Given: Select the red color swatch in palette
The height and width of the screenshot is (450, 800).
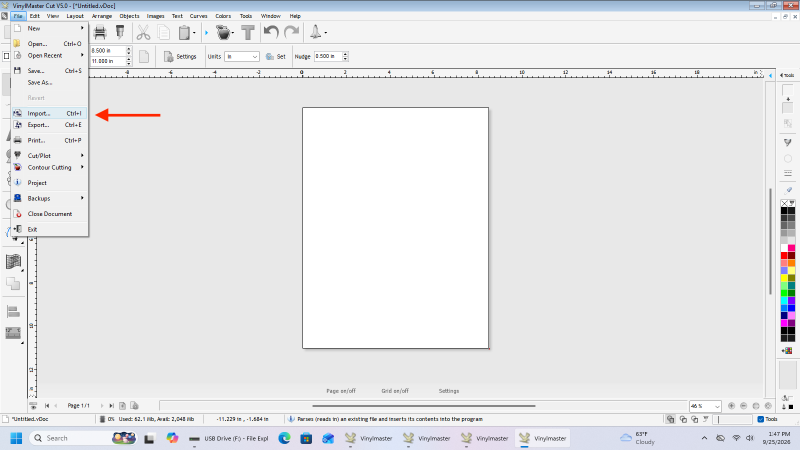Looking at the screenshot, I should pyautogui.click(x=784, y=256).
